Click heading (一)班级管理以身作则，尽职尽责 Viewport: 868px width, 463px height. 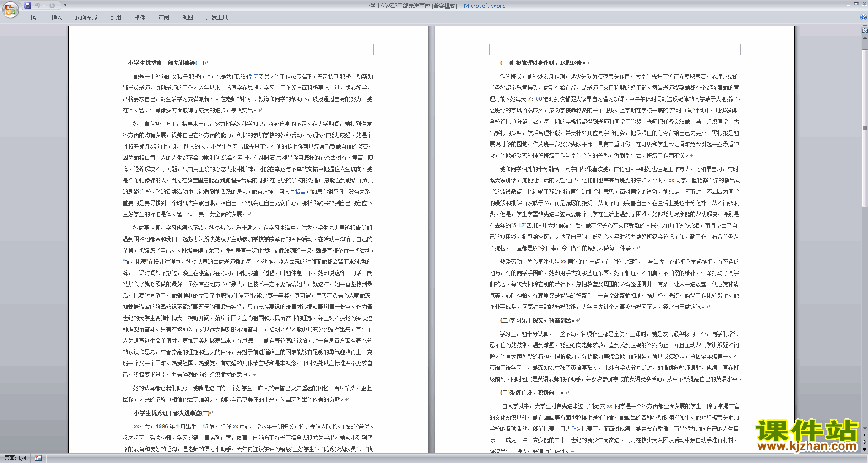tap(543, 63)
